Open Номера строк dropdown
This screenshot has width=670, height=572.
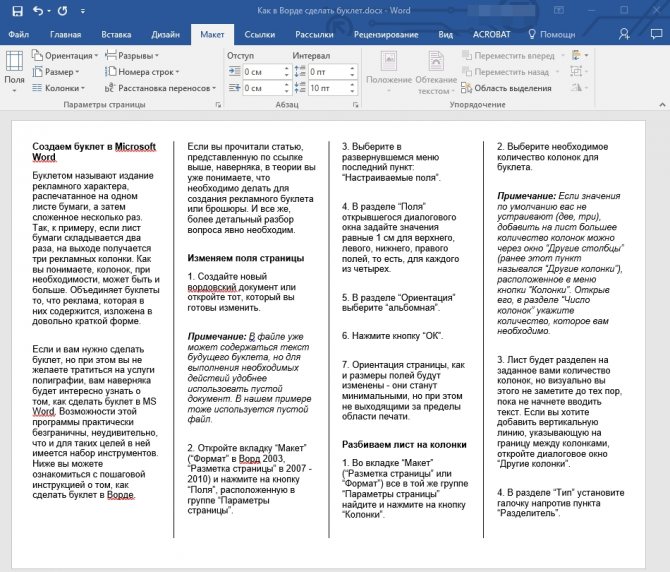pyautogui.click(x=142, y=72)
